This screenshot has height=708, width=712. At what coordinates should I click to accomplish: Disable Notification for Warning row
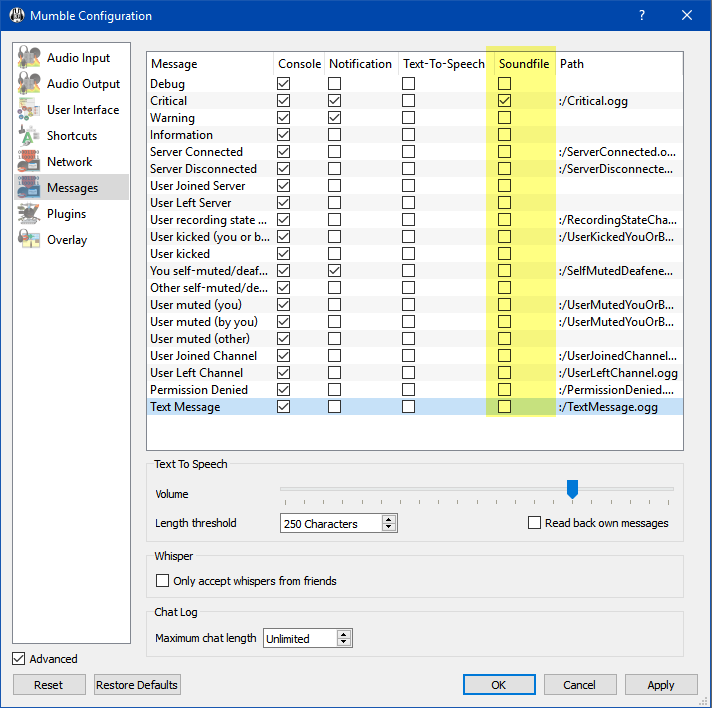334,118
